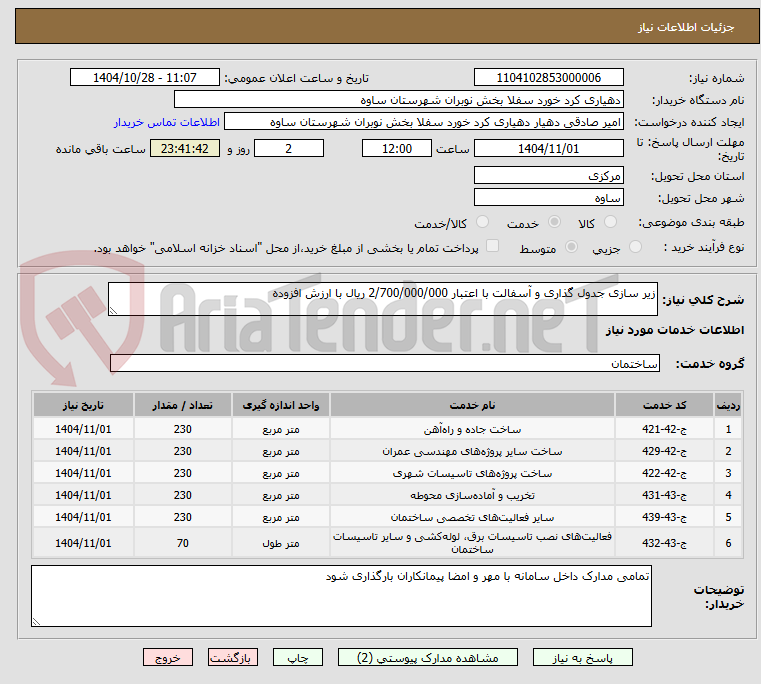The image size is (761, 684).
Task: Click service name فعالیت‌های نصب تاسیسات برق
Action: pyautogui.click(x=472, y=543)
